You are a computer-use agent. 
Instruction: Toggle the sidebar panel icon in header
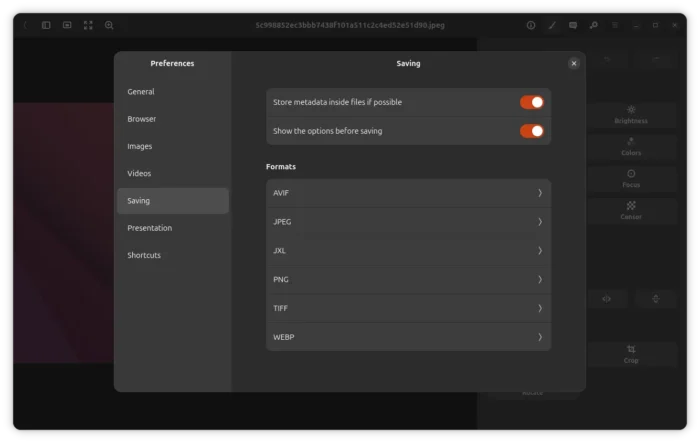pyautogui.click(x=46, y=25)
